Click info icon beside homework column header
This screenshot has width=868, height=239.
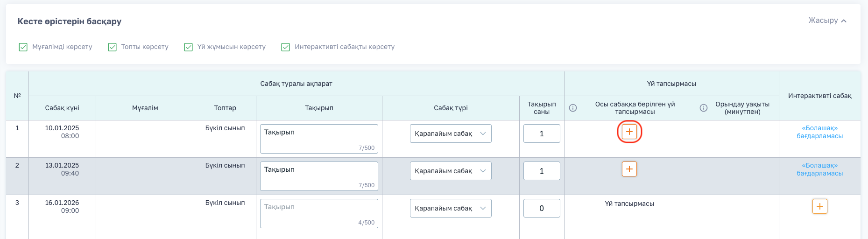click(573, 108)
